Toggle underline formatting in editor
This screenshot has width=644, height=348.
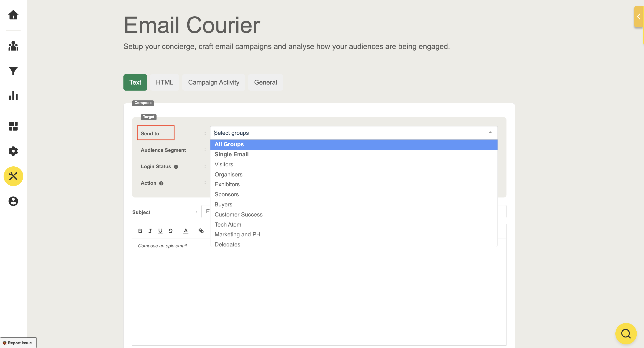pos(160,231)
